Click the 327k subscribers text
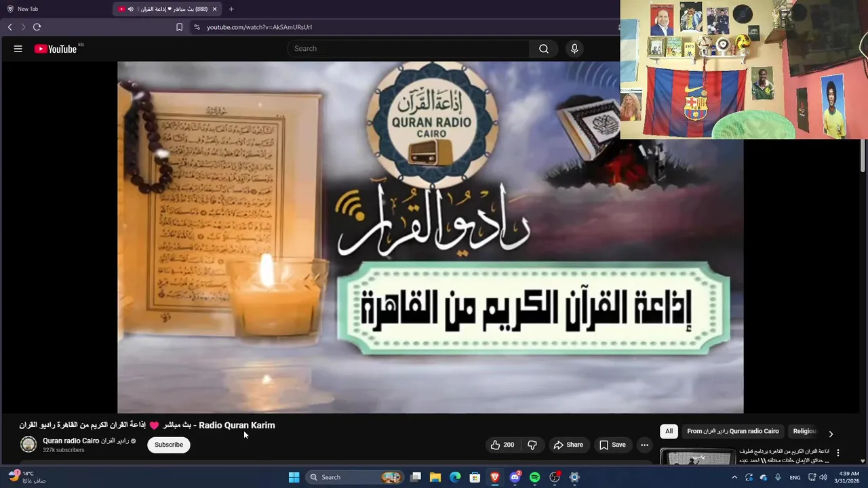This screenshot has height=488, width=868. (64, 450)
